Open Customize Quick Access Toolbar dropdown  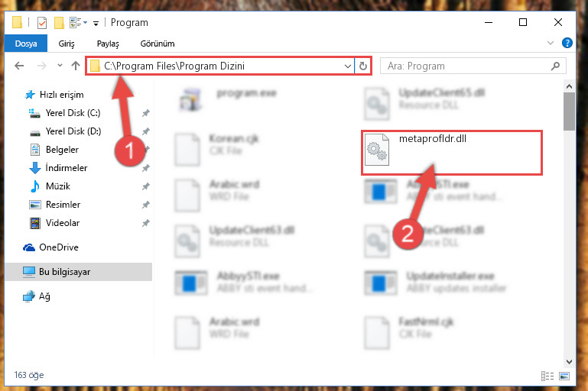[96, 24]
